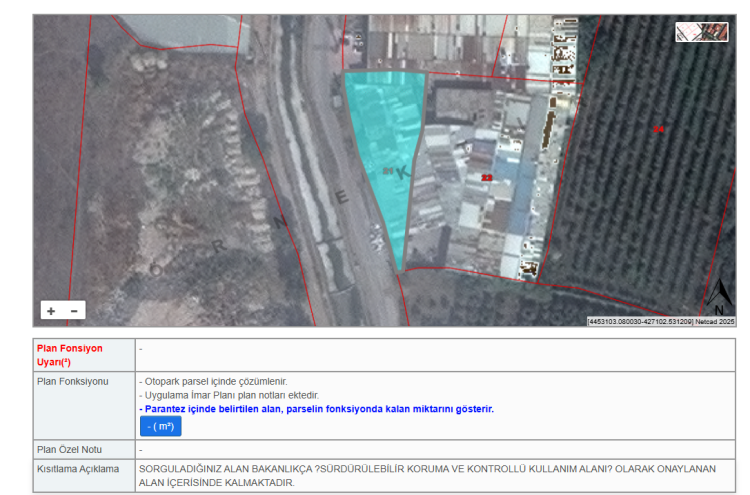This screenshot has height=495, width=750.
Task: Click the "Plan Fonksiyonu" row header
Action: click(x=72, y=381)
